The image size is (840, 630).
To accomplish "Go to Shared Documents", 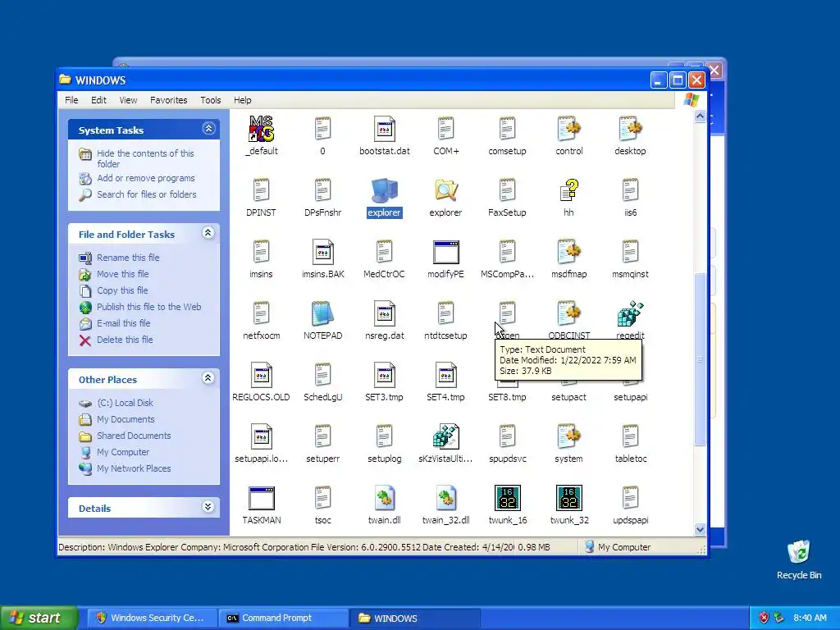I will pos(134,436).
